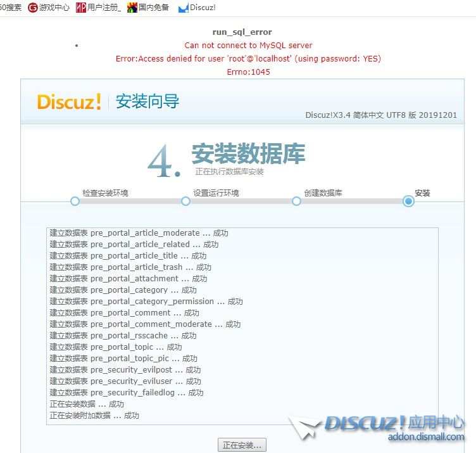Click the pre_security_failedlog log line
476x453 pixels.
click(127, 393)
